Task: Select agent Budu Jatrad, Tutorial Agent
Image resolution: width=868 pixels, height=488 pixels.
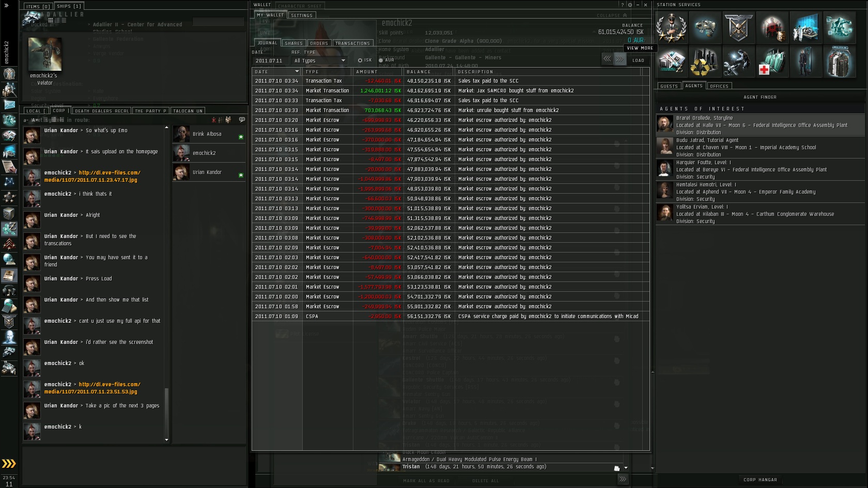Action: point(760,147)
